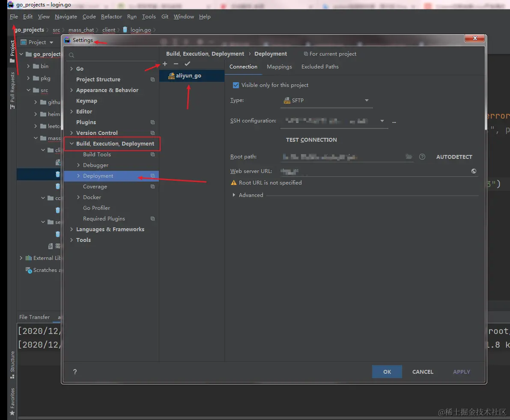Open the SSH configuration dropdown
The height and width of the screenshot is (420, 510).
[x=334, y=121]
